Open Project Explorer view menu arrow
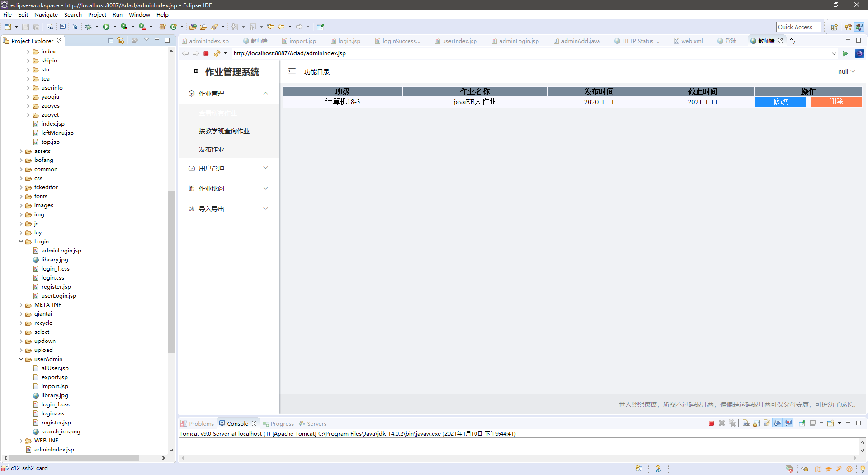This screenshot has width=868, height=475. 146,40
